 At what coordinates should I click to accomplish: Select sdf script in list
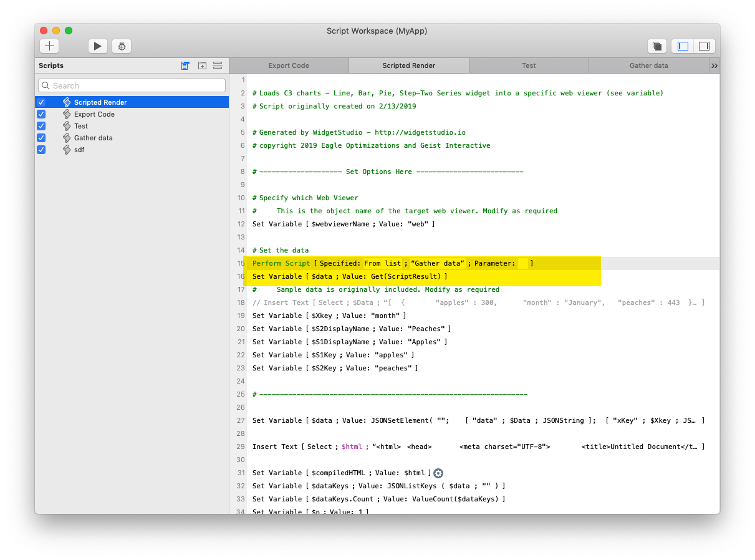point(132,150)
